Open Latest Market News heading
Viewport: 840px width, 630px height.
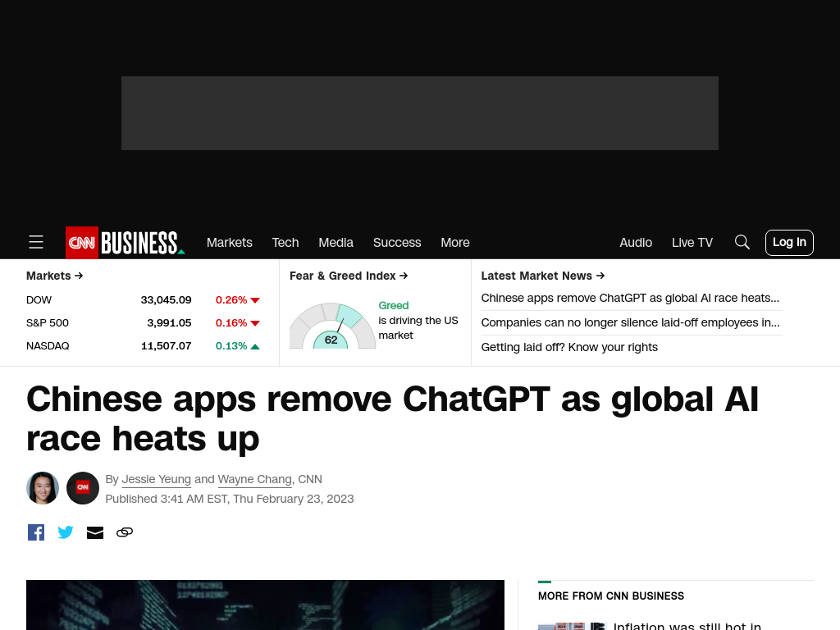(x=543, y=276)
